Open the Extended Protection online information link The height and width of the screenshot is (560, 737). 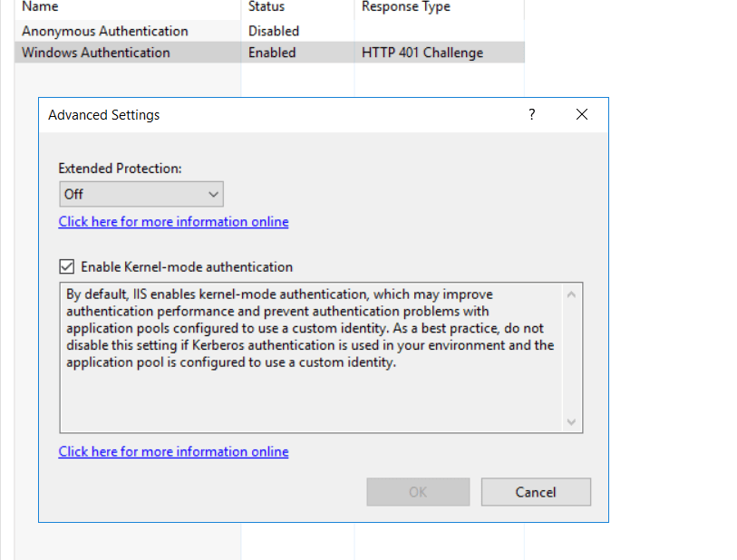(x=173, y=221)
